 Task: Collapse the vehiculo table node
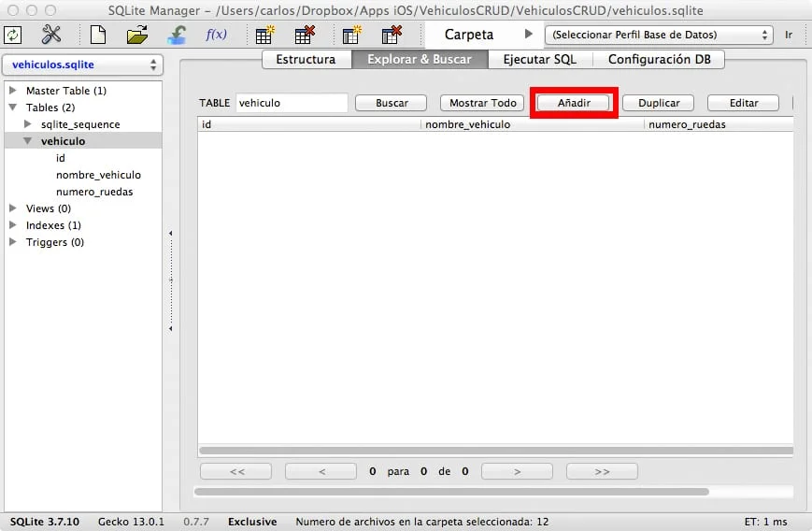(28, 141)
